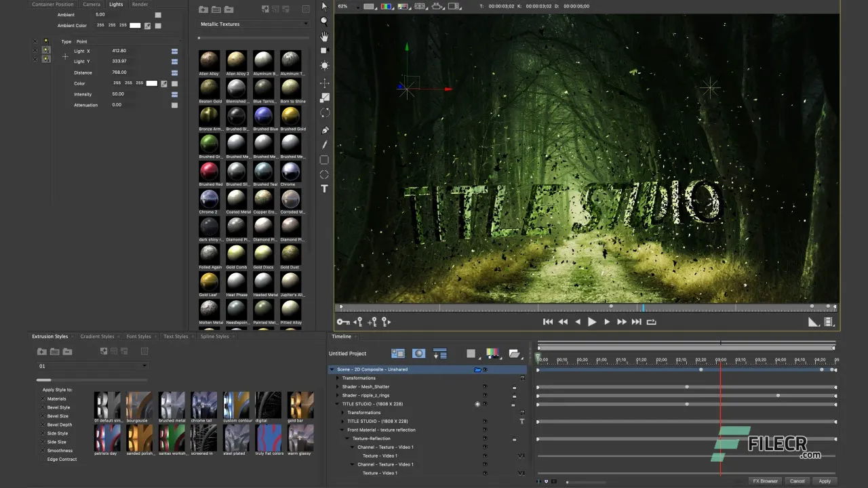Viewport: 868px width, 488px height.
Task: Toggle visibility of Shader - Mesh_Shatter track
Action: click(x=484, y=387)
